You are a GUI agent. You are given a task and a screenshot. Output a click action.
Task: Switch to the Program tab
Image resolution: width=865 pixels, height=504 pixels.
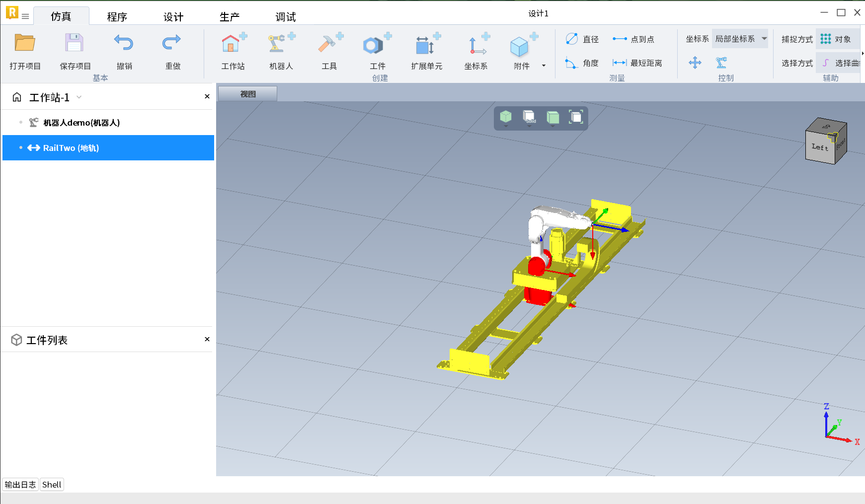click(x=117, y=17)
